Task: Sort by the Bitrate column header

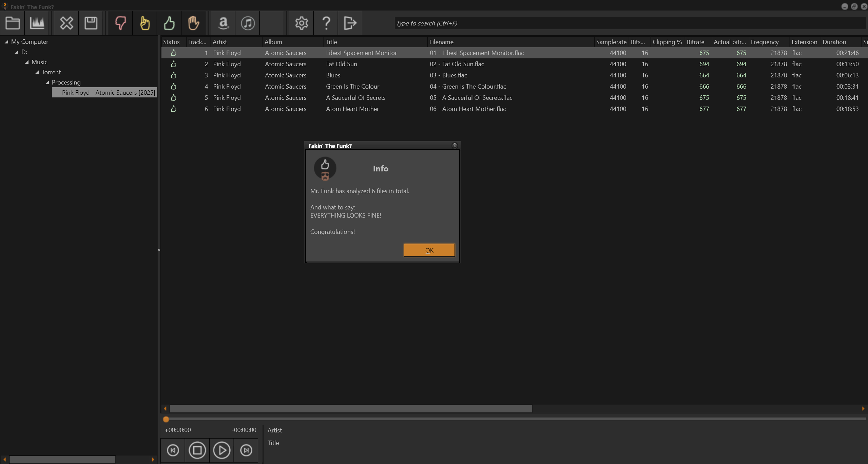Action: click(x=695, y=42)
